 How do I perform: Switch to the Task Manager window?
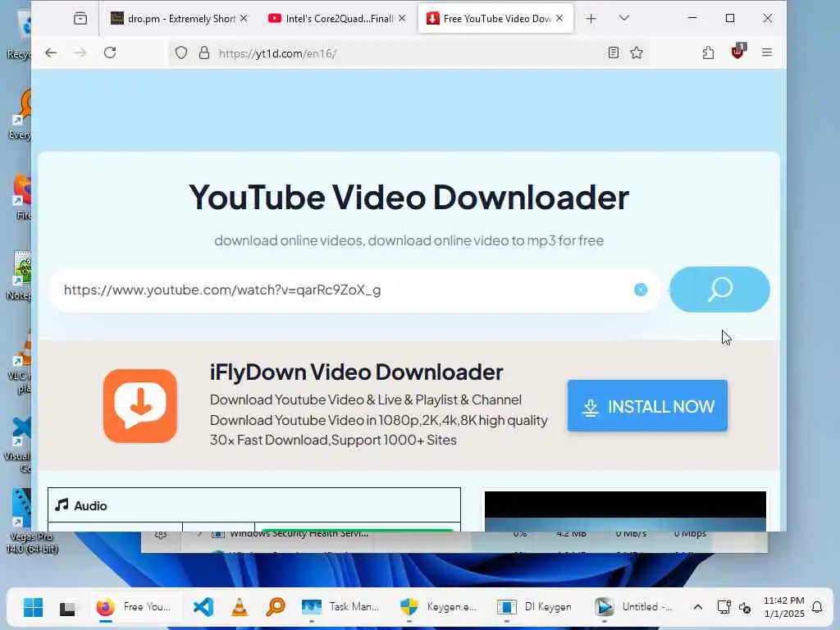340,607
